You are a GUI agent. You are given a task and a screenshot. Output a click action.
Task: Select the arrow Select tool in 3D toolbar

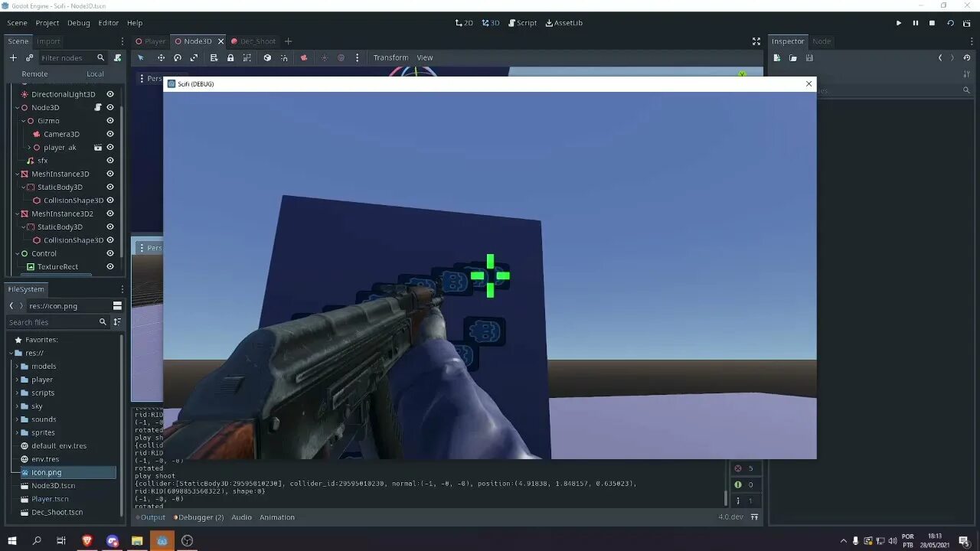[140, 57]
